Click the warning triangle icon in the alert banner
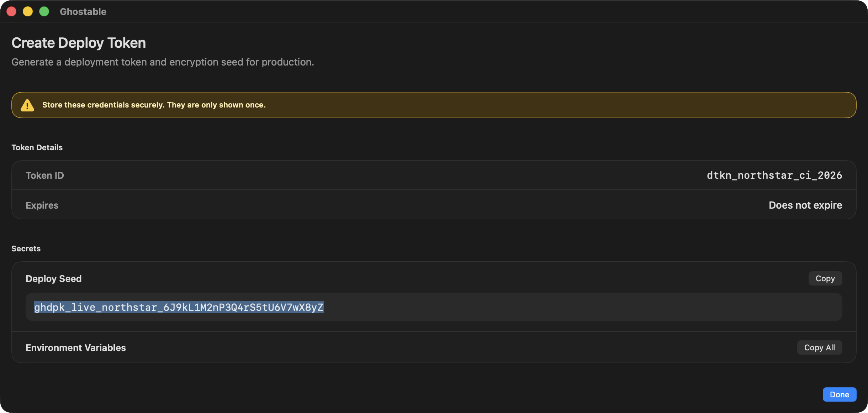Image resolution: width=868 pixels, height=413 pixels. [x=28, y=105]
